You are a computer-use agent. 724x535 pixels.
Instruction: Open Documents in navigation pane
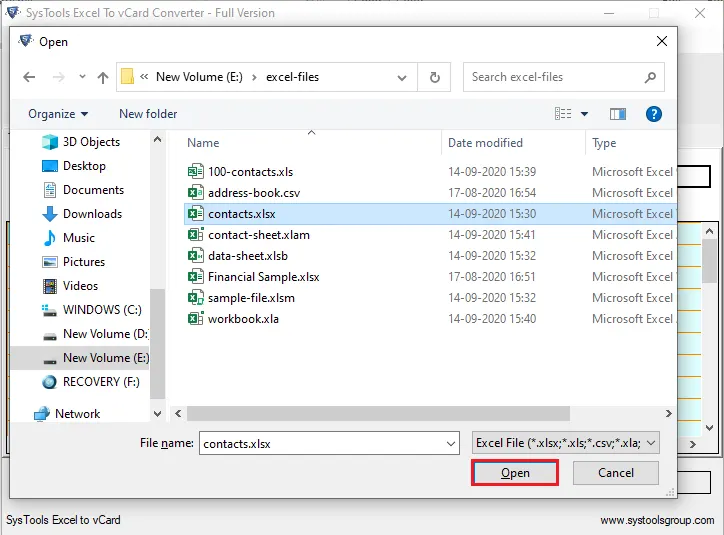[93, 190]
